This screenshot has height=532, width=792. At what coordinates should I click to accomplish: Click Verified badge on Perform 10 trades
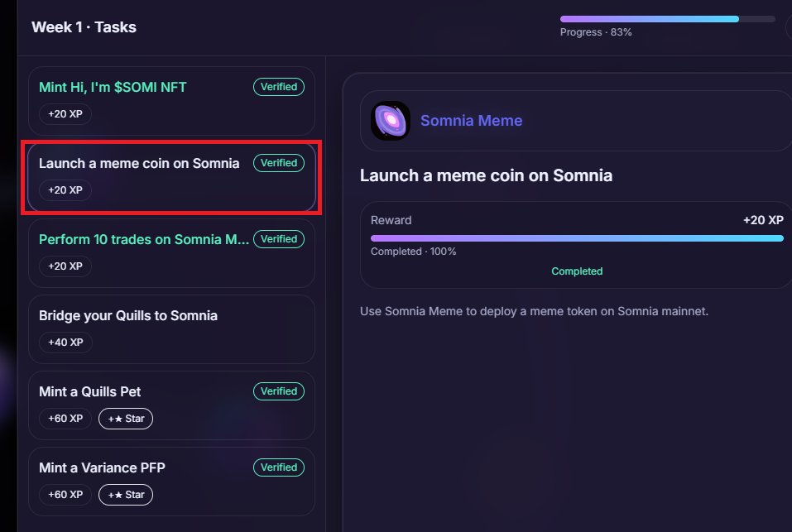[279, 239]
